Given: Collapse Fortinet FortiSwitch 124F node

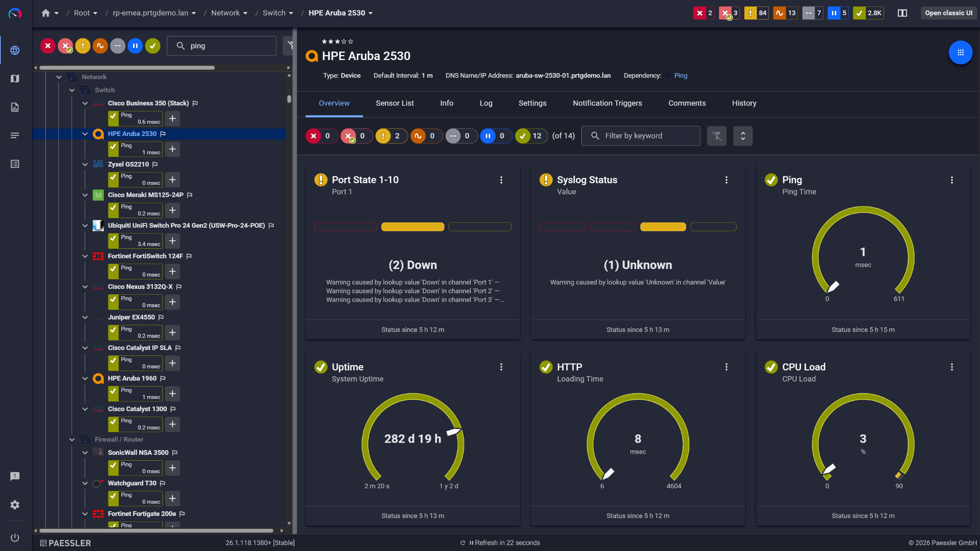Looking at the screenshot, I should [85, 256].
